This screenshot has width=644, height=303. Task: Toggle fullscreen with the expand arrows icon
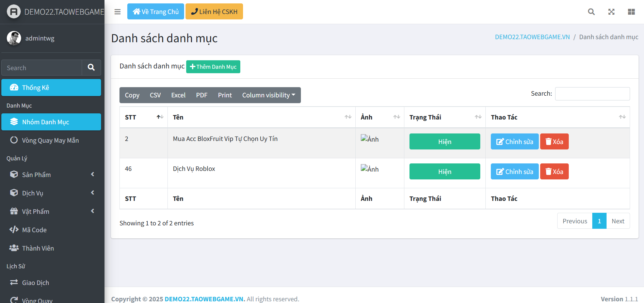pos(611,12)
